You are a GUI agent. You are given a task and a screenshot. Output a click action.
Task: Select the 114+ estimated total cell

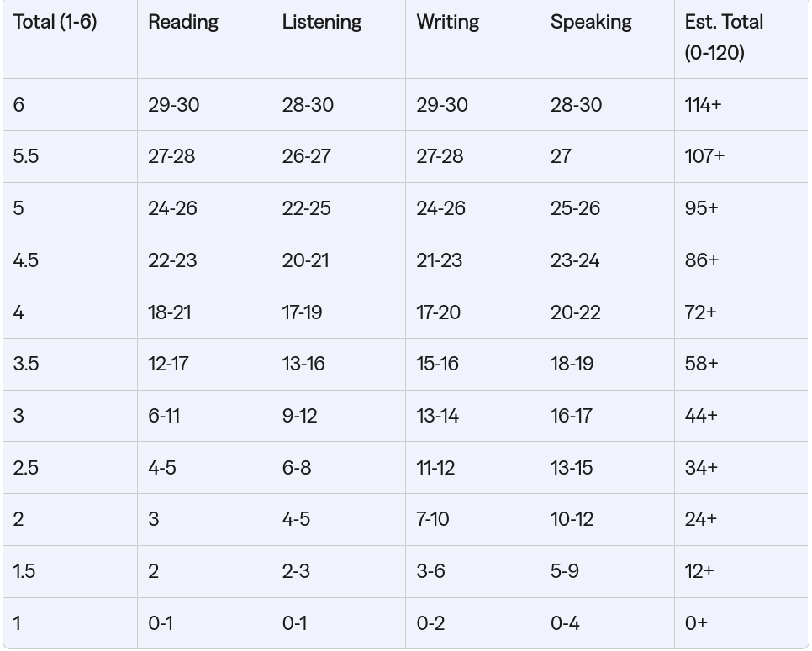coord(703,105)
